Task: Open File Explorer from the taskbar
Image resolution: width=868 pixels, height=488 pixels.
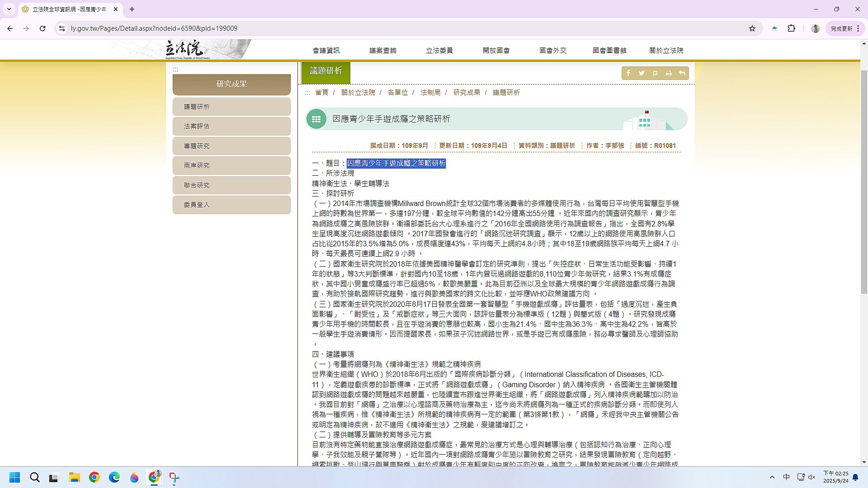Action: 75,478
